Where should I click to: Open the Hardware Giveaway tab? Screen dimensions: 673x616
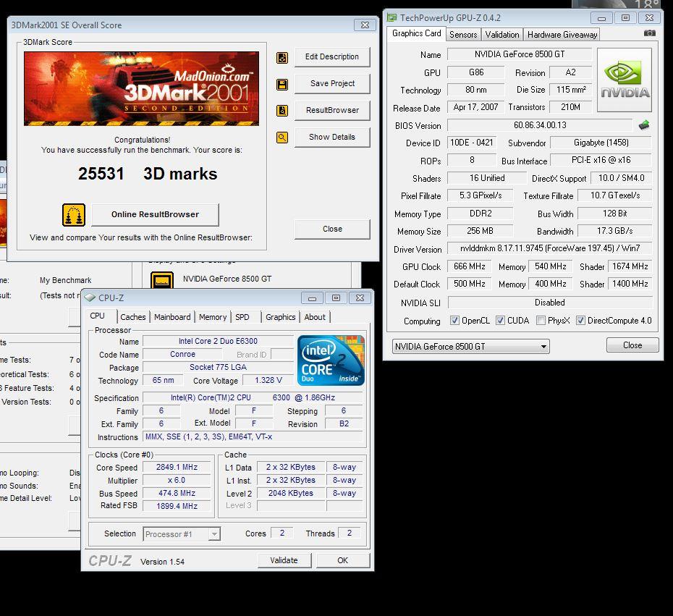[x=562, y=35]
